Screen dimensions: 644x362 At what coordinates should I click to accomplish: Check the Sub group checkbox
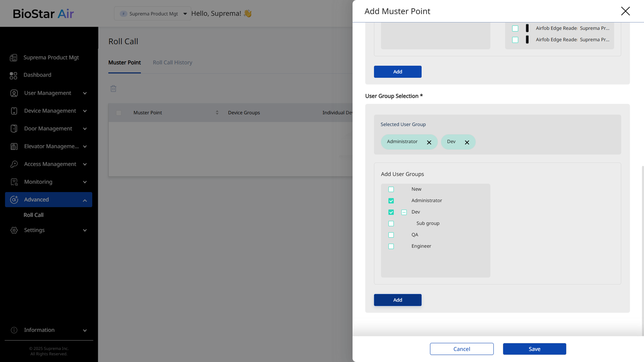[x=391, y=224]
